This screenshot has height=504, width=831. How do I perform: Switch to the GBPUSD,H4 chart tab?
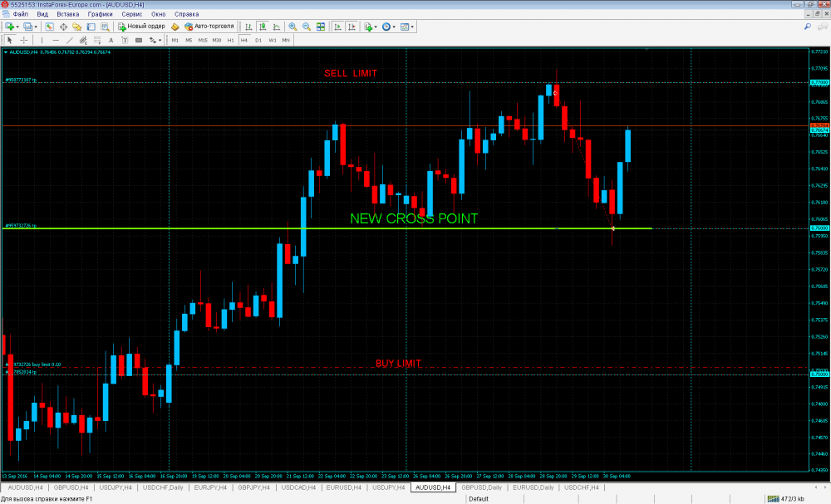[71, 487]
